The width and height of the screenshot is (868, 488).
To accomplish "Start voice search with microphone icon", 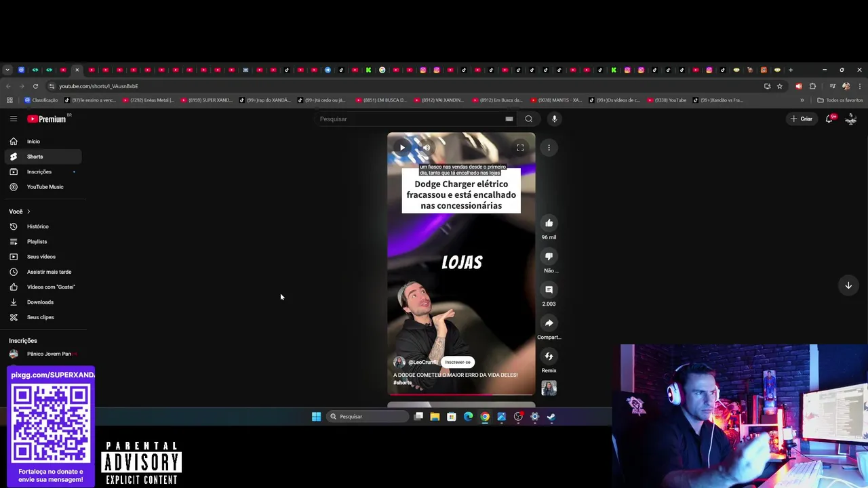I will click(554, 119).
